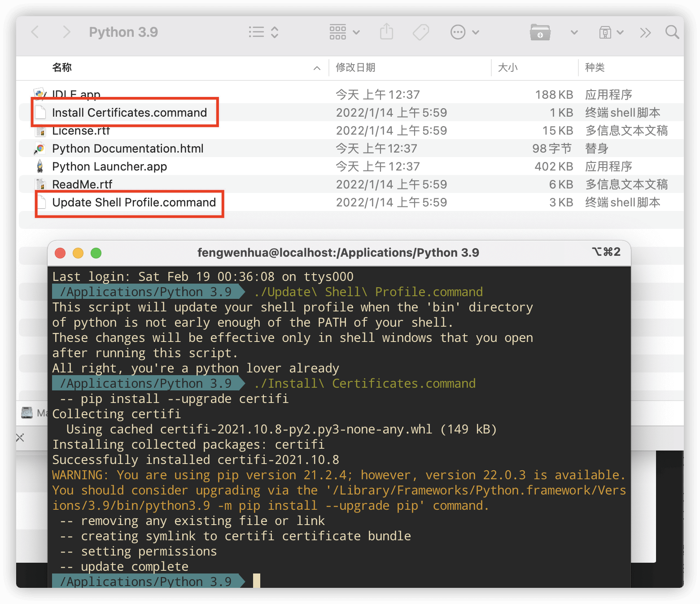Click the Install Certificates.command document icon
Screen dimensions: 700x604
[x=40, y=112]
